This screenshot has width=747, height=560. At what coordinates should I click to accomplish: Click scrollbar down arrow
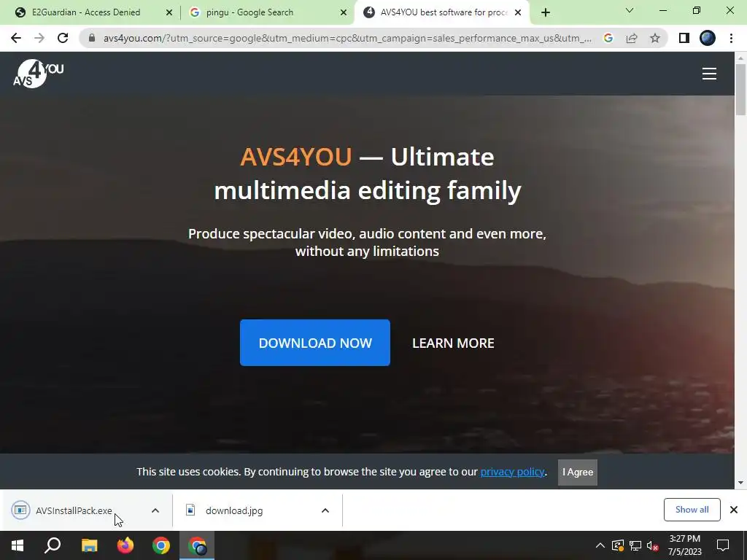pyautogui.click(x=740, y=483)
